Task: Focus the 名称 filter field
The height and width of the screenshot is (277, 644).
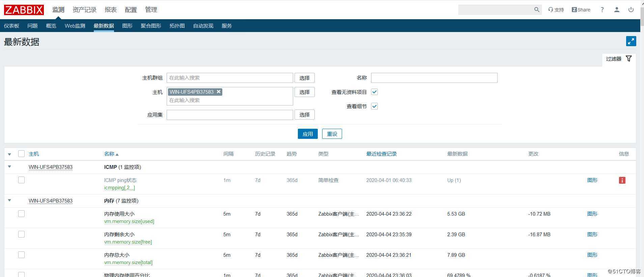Action: (434, 78)
